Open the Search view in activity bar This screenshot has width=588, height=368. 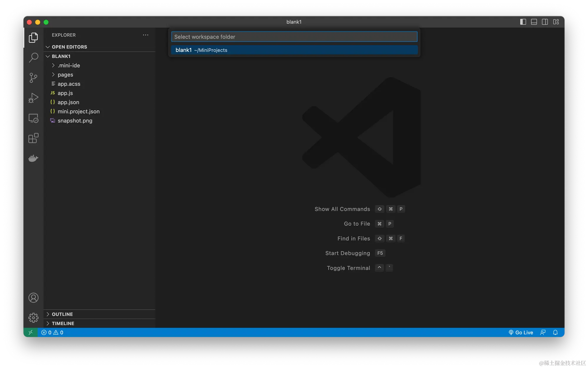point(34,58)
